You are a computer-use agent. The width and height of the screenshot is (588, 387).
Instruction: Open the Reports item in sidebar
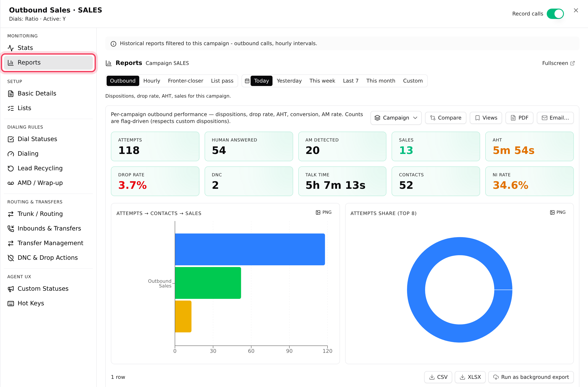(x=48, y=63)
